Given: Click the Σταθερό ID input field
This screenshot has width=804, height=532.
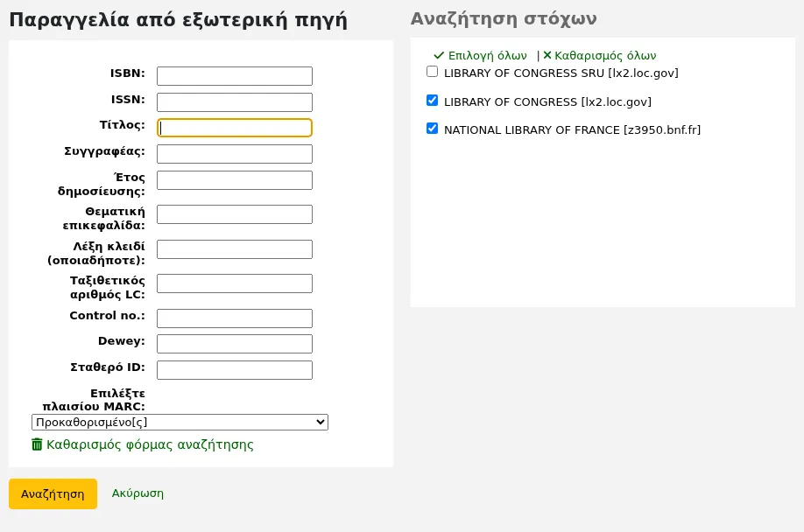Looking at the screenshot, I should click(235, 370).
